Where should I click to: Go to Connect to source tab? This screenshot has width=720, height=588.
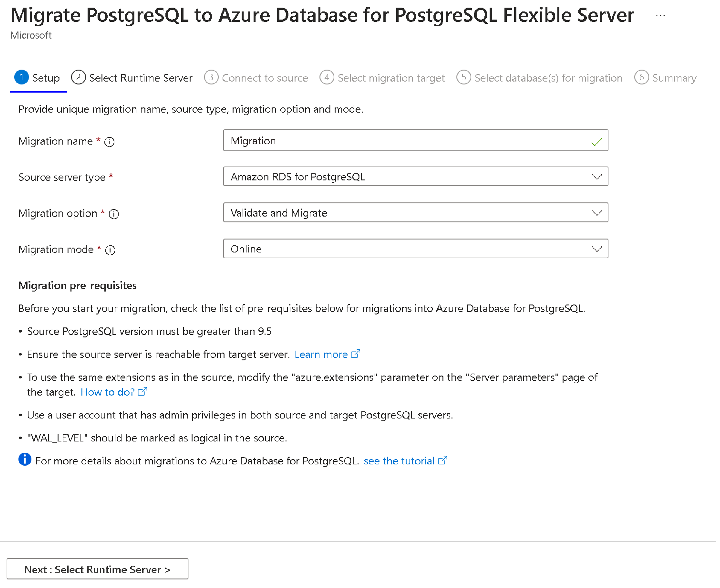click(x=265, y=78)
